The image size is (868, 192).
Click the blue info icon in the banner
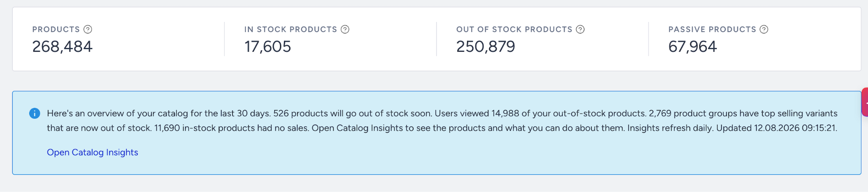tap(35, 113)
